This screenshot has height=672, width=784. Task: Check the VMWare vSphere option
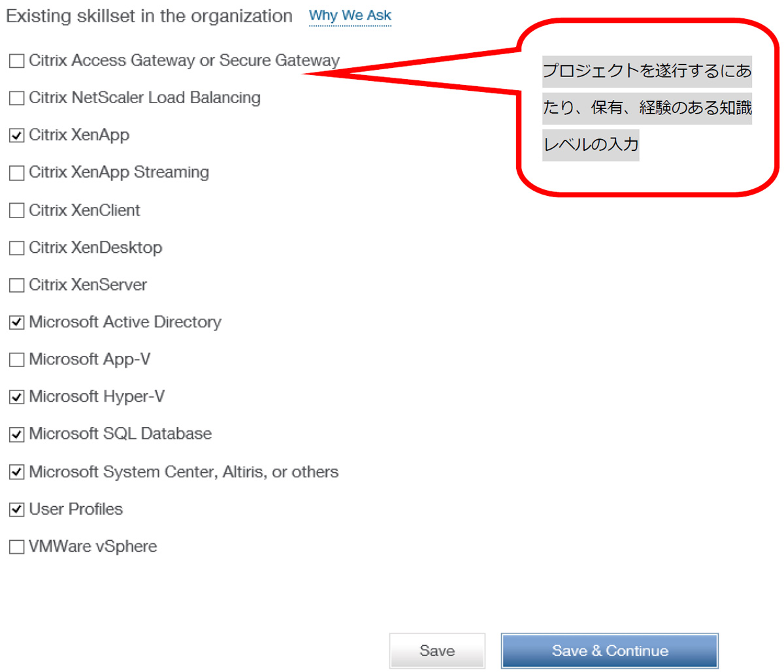pyautogui.click(x=16, y=547)
